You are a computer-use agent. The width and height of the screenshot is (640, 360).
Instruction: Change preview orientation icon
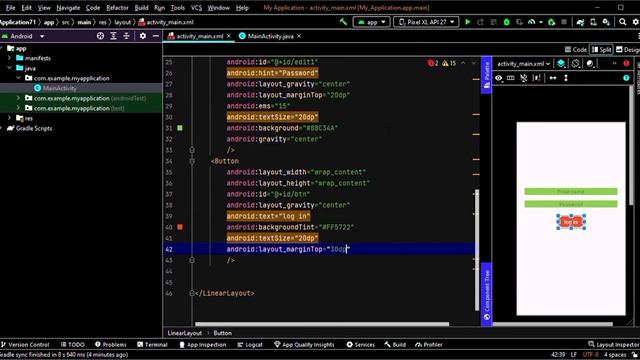[x=576, y=63]
